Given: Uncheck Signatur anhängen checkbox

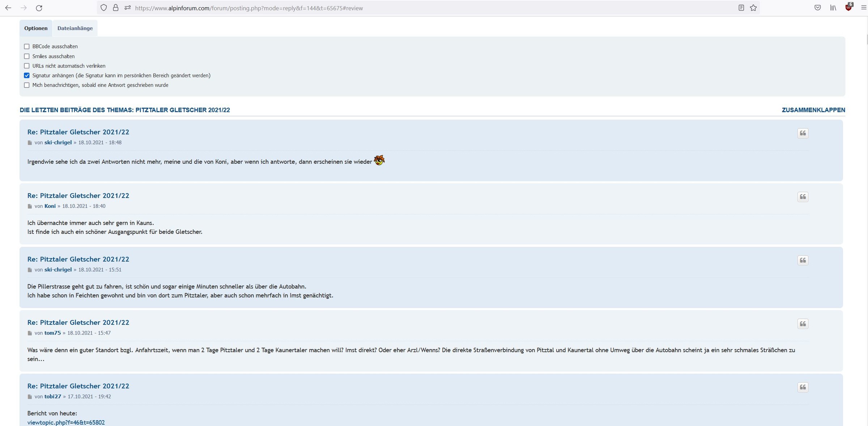Looking at the screenshot, I should point(27,76).
